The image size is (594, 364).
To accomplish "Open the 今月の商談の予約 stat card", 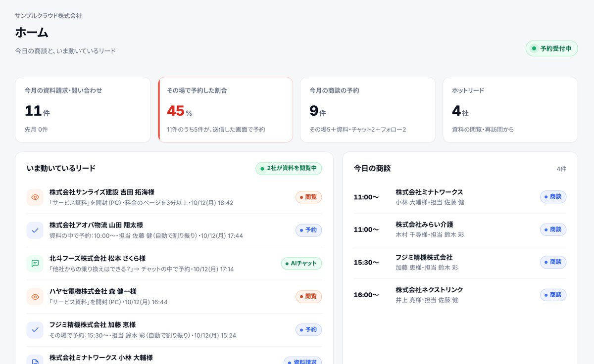I will [x=368, y=110].
